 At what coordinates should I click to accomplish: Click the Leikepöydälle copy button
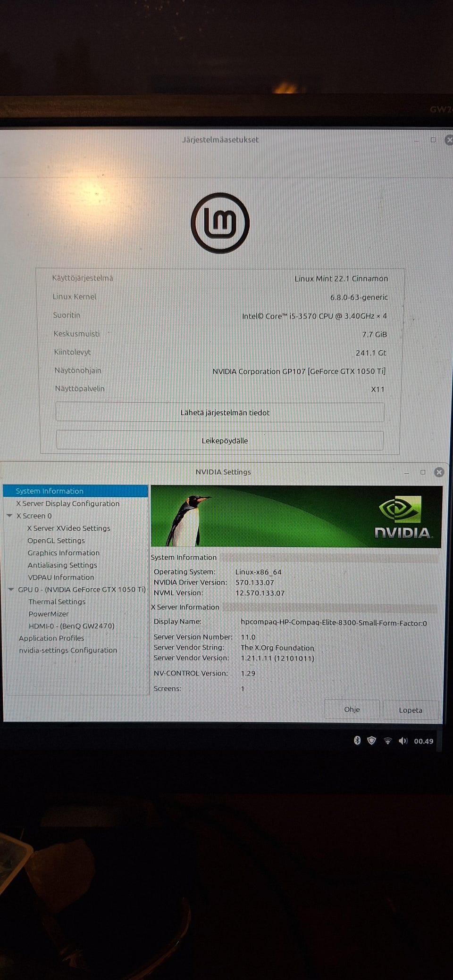point(220,440)
